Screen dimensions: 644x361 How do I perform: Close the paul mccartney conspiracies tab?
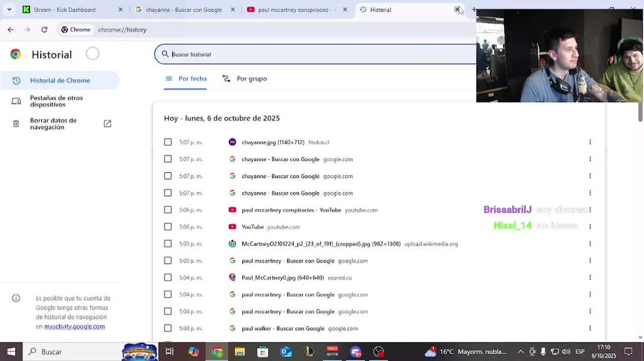pos(345,10)
